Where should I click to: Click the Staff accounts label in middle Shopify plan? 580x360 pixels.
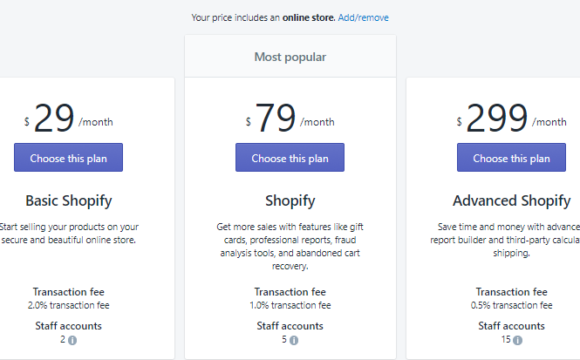point(290,326)
